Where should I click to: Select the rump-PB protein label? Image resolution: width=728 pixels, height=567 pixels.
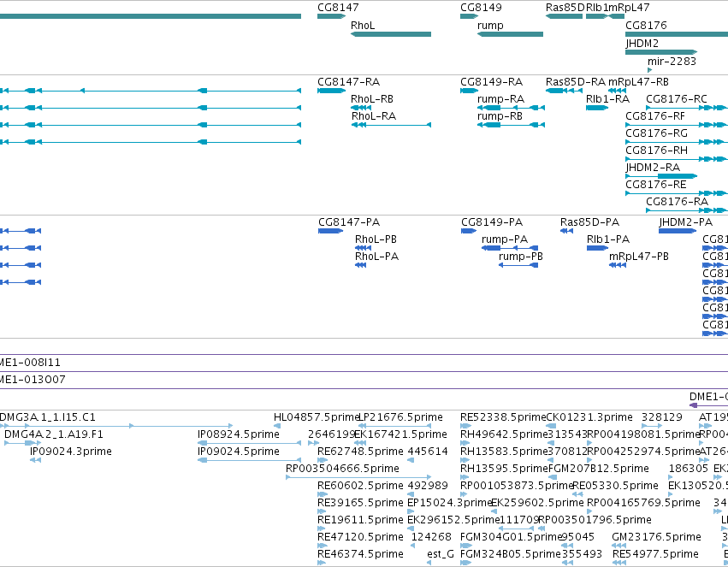coord(521,257)
